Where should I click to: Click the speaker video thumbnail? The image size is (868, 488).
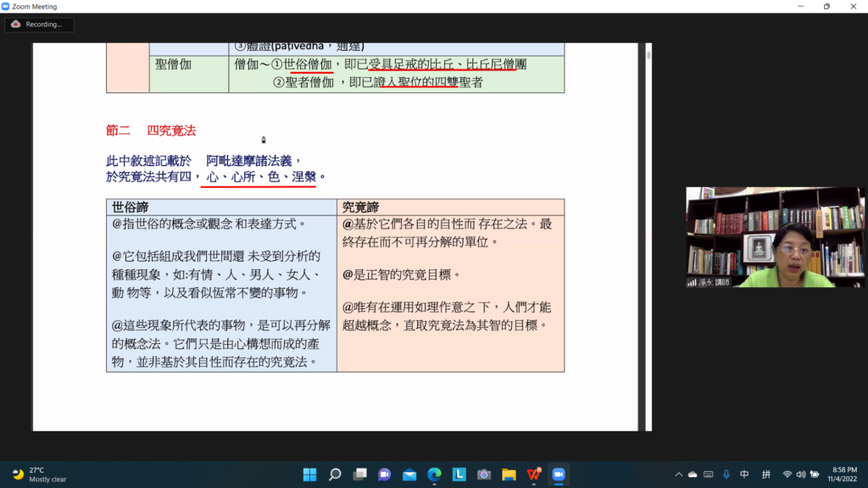(x=775, y=237)
